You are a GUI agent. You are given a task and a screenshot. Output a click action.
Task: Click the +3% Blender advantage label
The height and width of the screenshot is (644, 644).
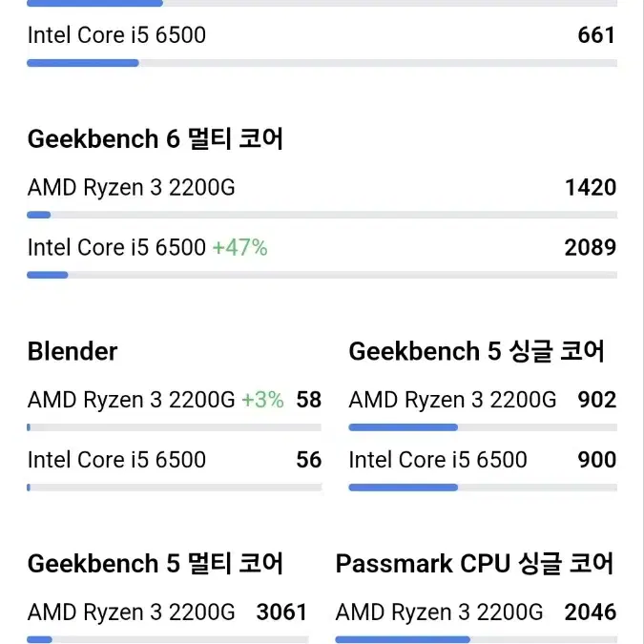(263, 400)
